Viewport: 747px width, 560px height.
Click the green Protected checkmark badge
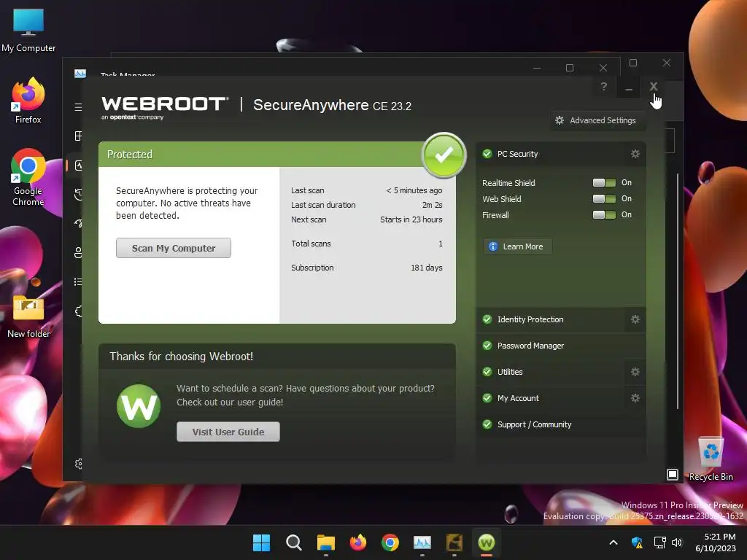[444, 155]
